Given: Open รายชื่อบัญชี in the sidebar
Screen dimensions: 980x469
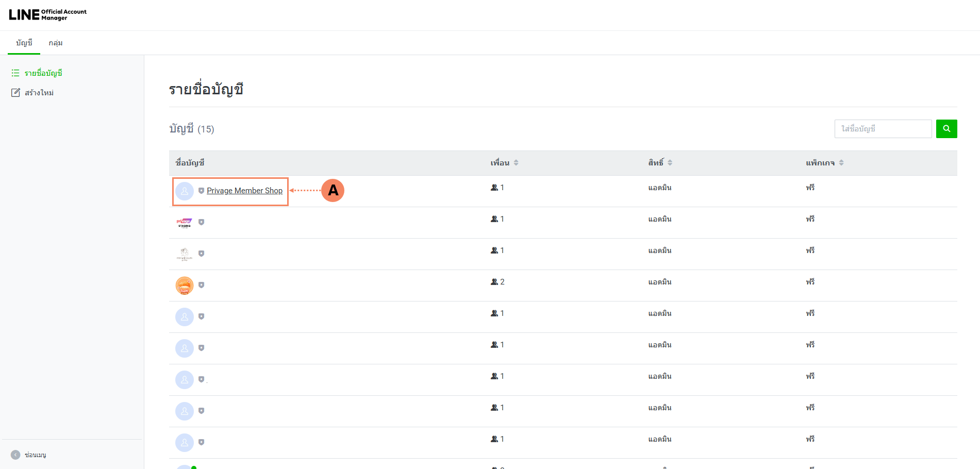Looking at the screenshot, I should click(x=43, y=73).
